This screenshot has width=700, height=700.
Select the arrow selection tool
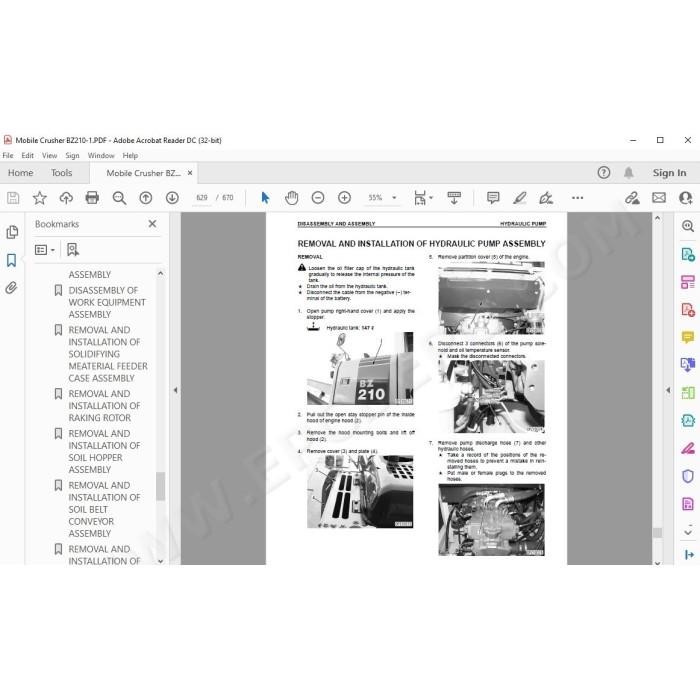(265, 197)
